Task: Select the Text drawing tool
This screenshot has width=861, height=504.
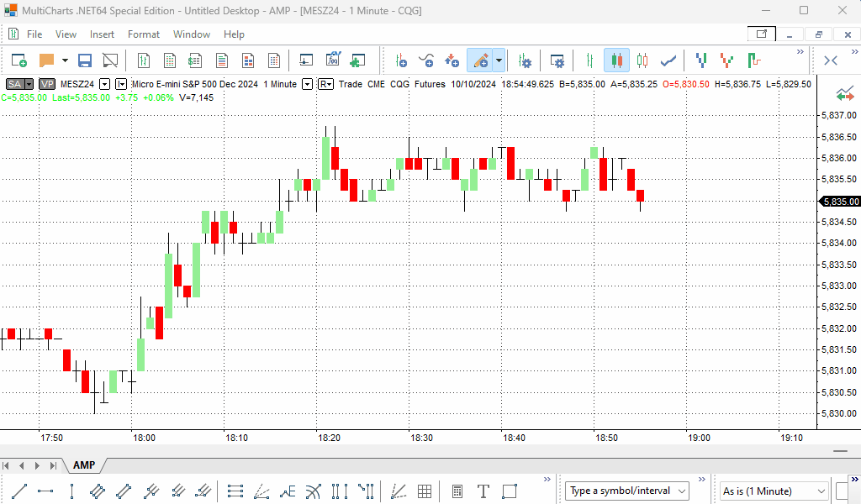Action: pos(483,491)
